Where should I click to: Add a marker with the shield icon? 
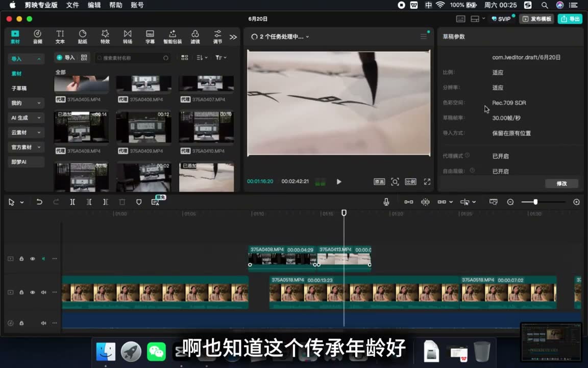pyautogui.click(x=139, y=202)
